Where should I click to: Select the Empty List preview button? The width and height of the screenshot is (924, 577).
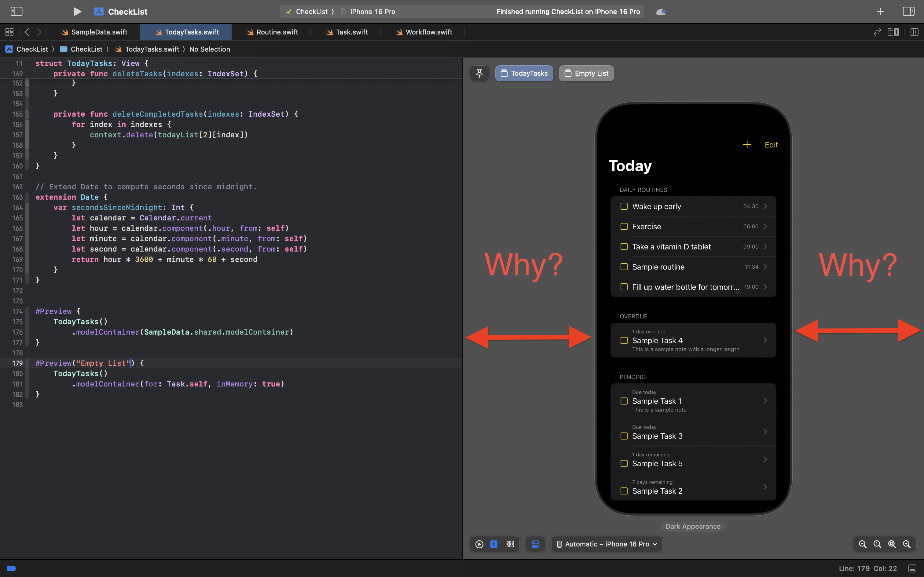pyautogui.click(x=586, y=73)
